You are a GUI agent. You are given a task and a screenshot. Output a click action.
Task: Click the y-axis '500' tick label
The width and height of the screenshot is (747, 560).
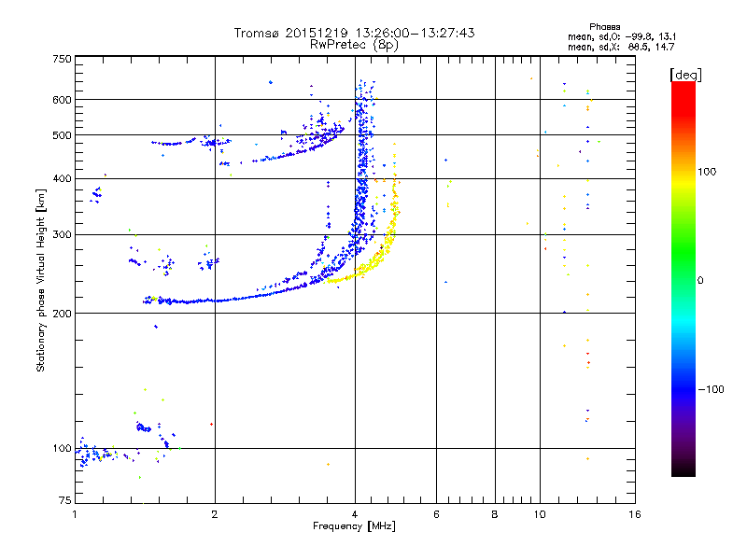coord(62,135)
